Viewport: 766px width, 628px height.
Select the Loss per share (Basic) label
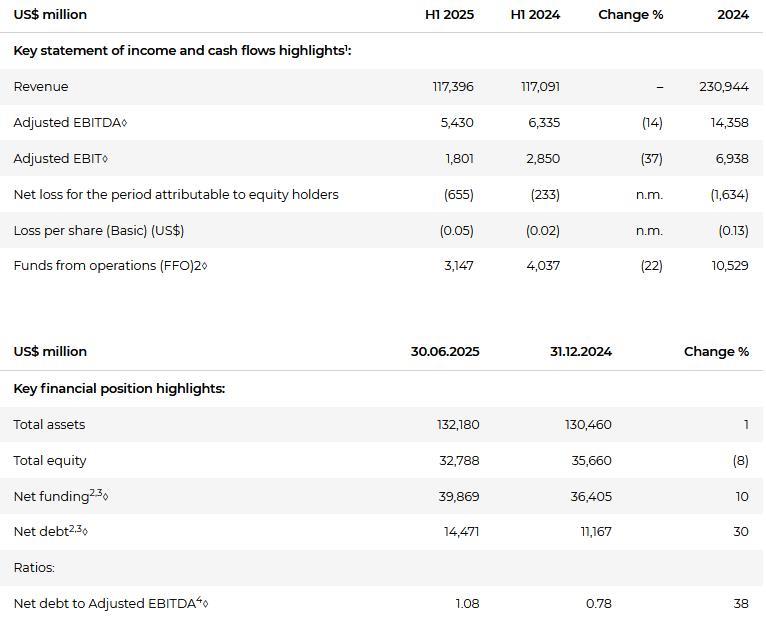[98, 231]
